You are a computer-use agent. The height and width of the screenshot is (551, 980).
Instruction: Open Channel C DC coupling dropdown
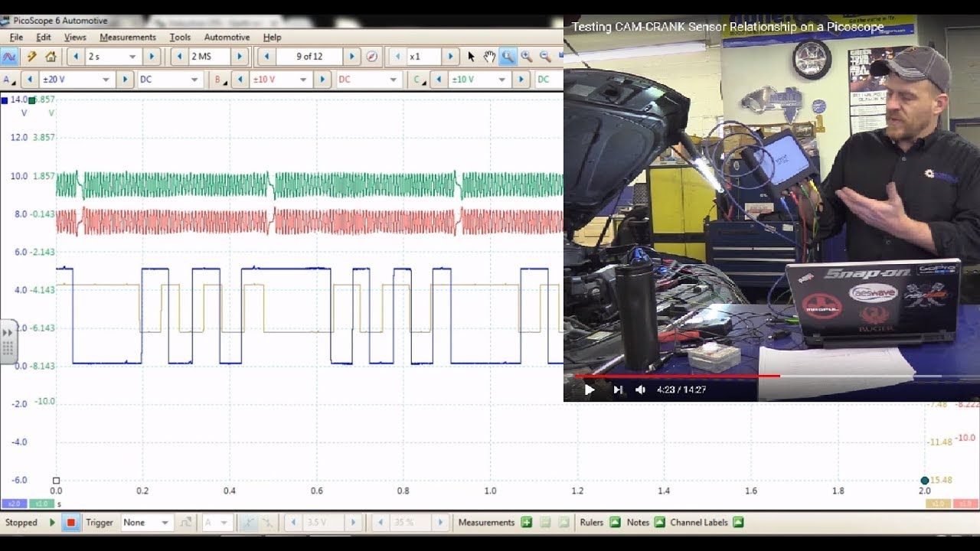pyautogui.click(x=548, y=80)
